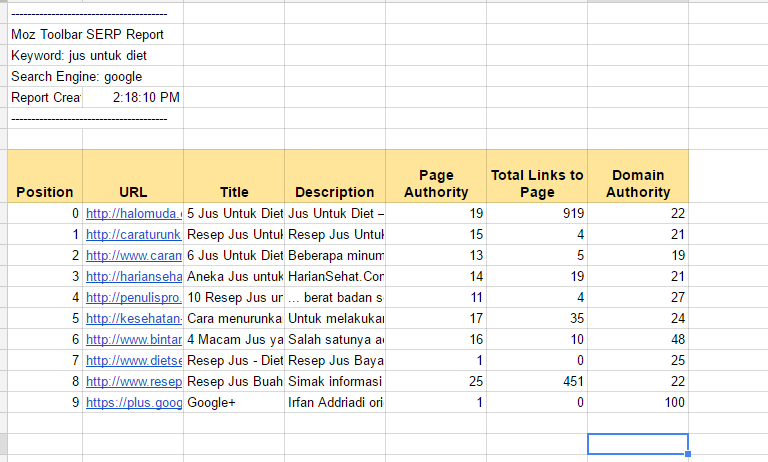Image resolution: width=768 pixels, height=462 pixels.
Task: Select the Total Links to Page header
Action: coord(537,183)
